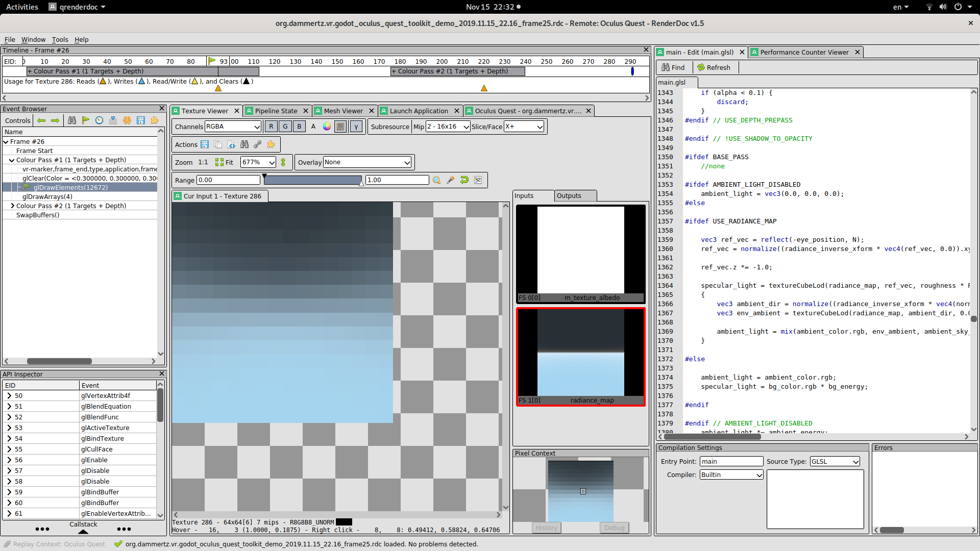Click Event Browser export save icon
Viewport: 980px width, 551px height.
click(x=141, y=120)
